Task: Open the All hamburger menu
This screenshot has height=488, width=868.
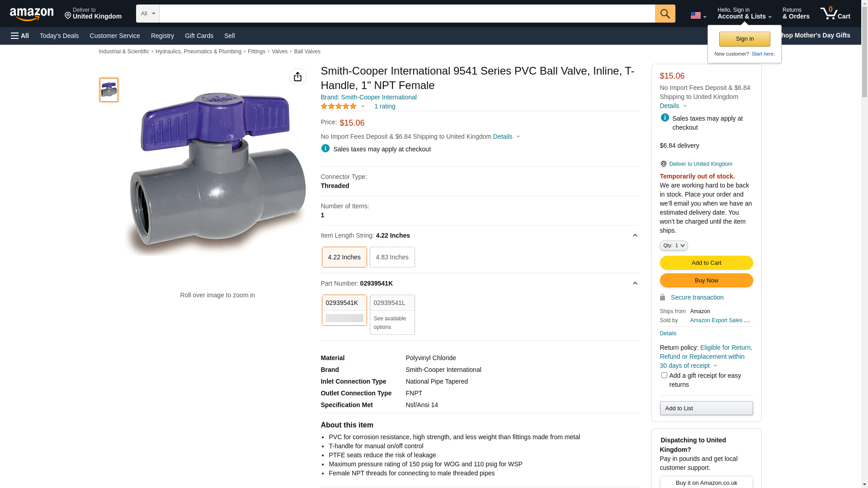Action: pyautogui.click(x=20, y=36)
